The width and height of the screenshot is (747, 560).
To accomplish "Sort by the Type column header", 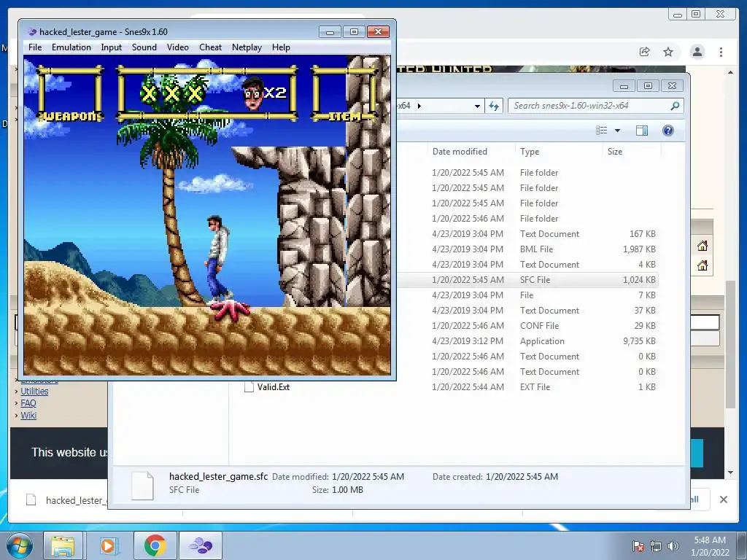I will [530, 152].
